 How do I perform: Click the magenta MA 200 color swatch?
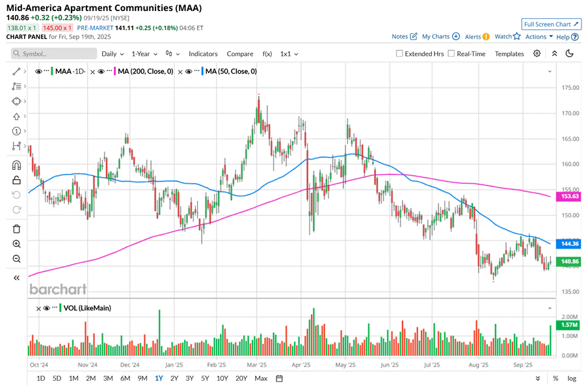[114, 72]
